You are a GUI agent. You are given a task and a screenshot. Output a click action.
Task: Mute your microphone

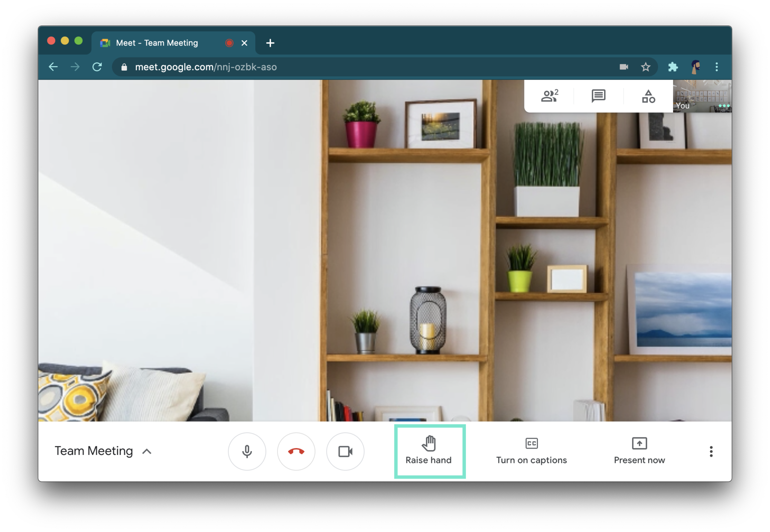coord(247,452)
